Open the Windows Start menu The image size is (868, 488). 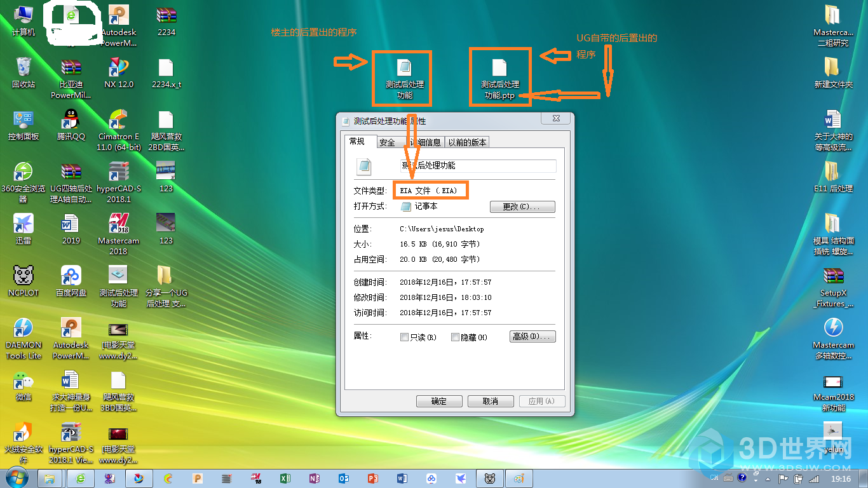(17, 478)
